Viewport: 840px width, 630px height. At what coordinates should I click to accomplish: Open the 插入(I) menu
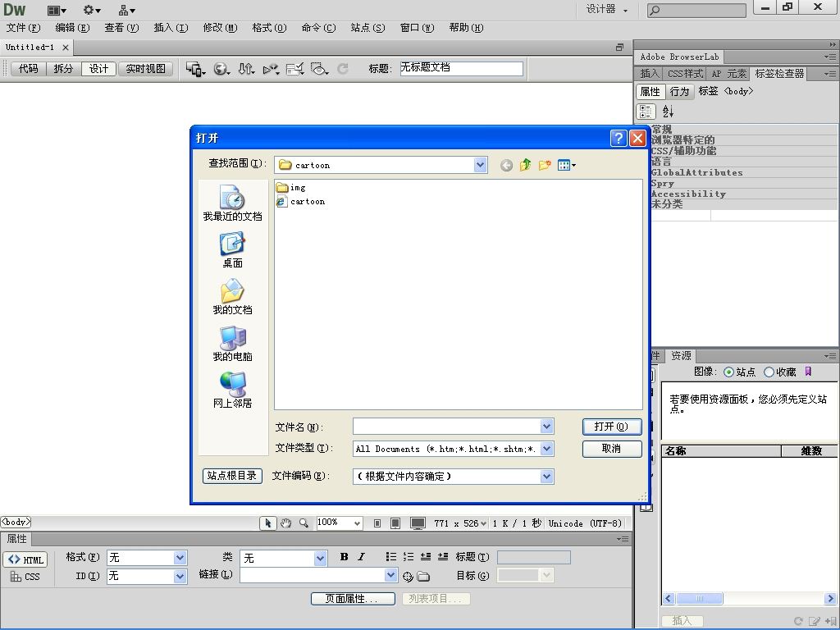click(x=171, y=27)
